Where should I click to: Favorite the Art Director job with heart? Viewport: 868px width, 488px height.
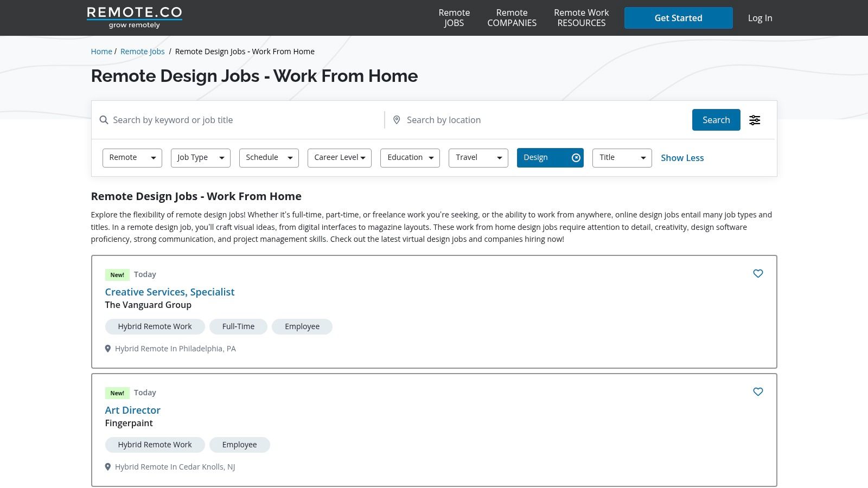tap(758, 392)
